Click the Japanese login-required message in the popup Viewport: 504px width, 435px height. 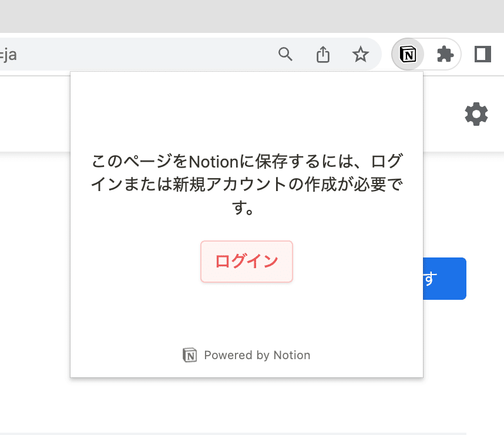click(x=247, y=185)
